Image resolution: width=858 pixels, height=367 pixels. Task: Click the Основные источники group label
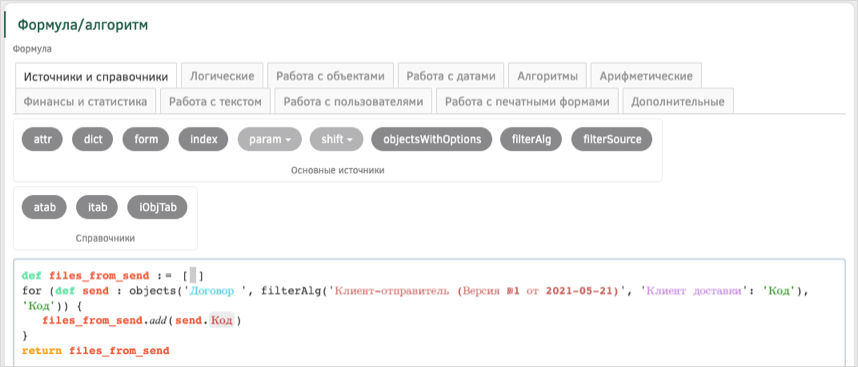[x=338, y=171]
